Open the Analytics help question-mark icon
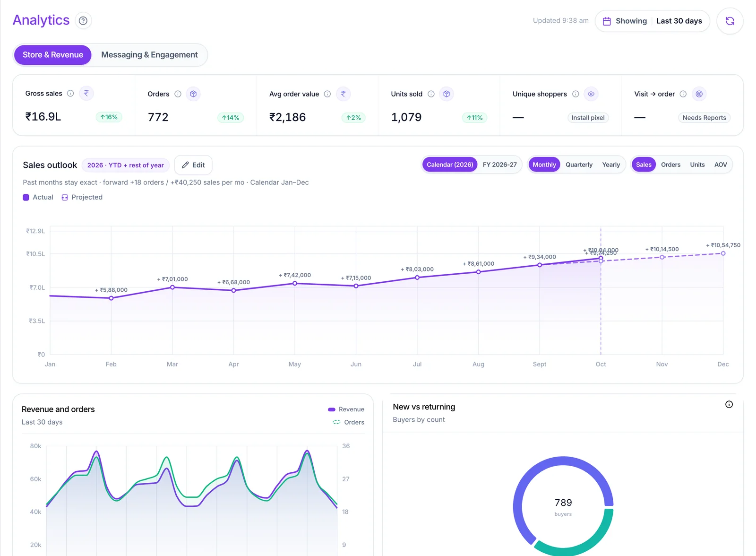Image resolution: width=756 pixels, height=556 pixels. point(83,21)
